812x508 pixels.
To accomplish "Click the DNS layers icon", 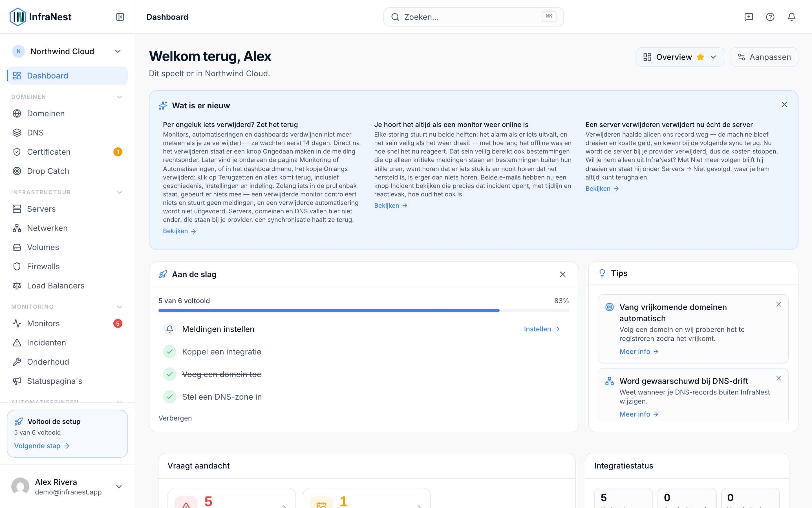I will pyautogui.click(x=17, y=133).
